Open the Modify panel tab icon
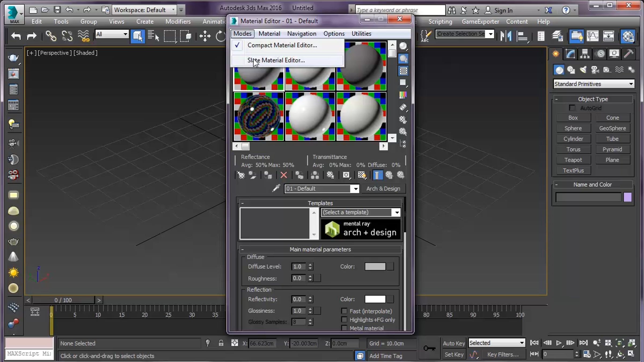The image size is (644, 362). tap(570, 54)
